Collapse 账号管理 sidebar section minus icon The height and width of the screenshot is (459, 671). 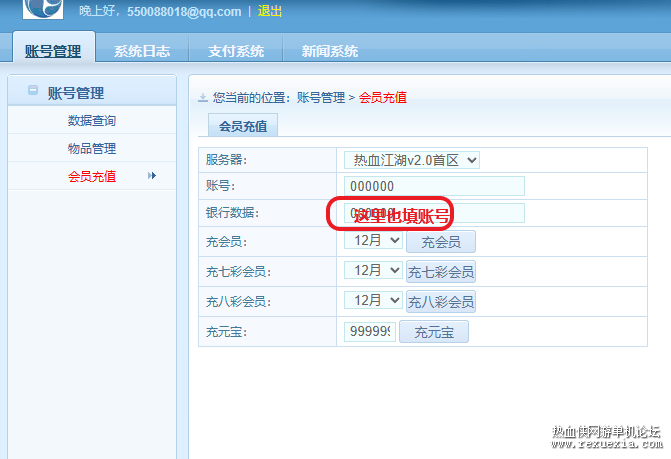[33, 90]
